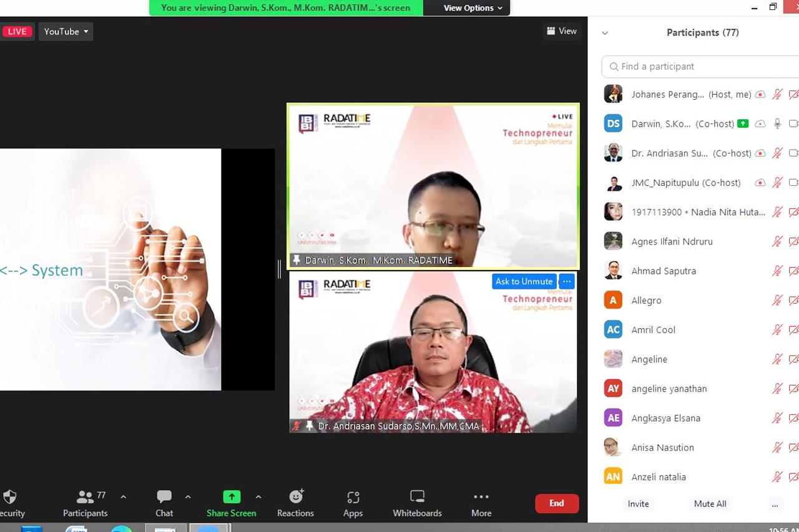
Task: Expand the Participants options caret in toolbar
Action: (123, 497)
